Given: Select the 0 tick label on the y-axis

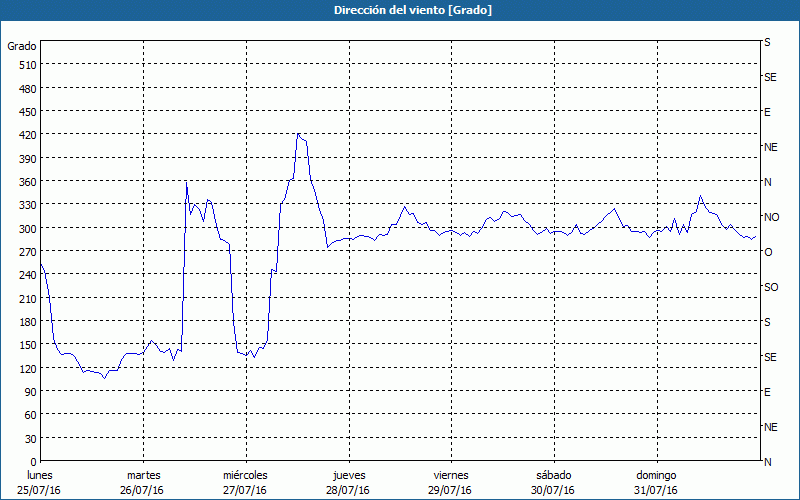Looking at the screenshot, I should coord(33,462).
